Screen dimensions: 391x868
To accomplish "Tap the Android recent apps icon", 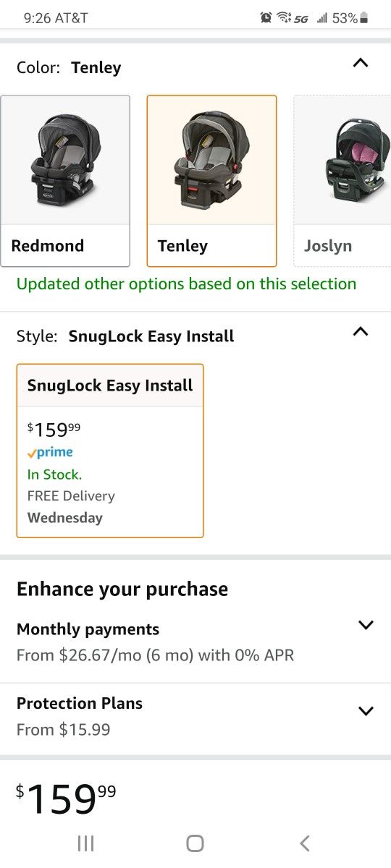I will coord(85,843).
